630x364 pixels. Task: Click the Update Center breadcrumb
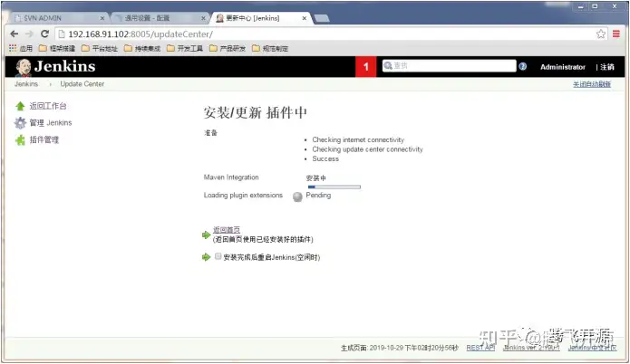(82, 84)
